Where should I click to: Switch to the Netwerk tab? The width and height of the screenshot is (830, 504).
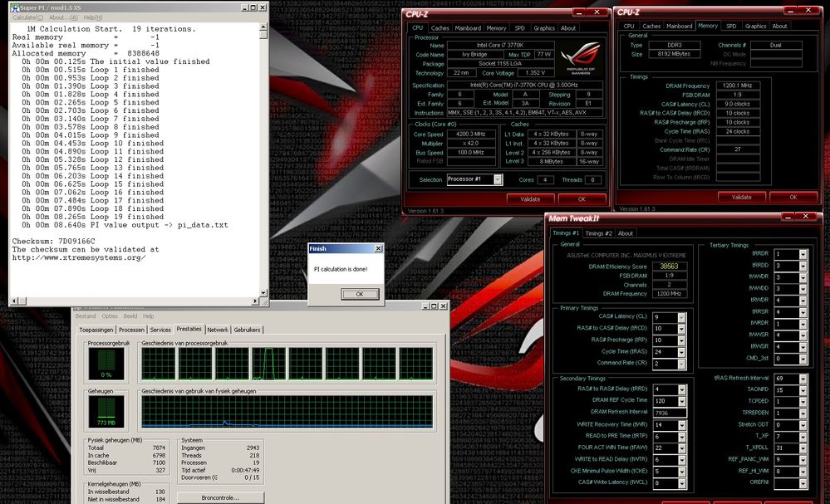coord(218,330)
